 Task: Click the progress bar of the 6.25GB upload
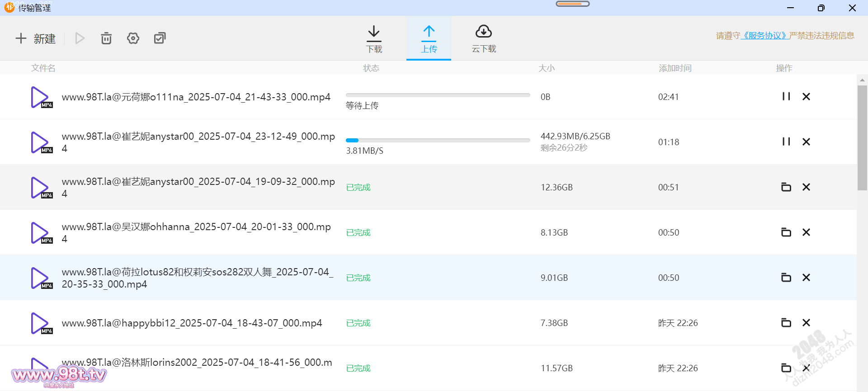point(438,140)
